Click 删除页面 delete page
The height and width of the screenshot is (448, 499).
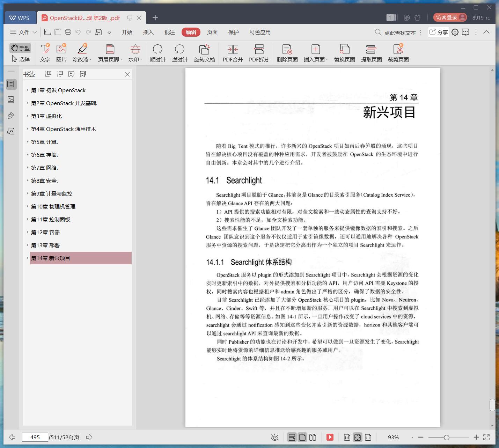pyautogui.click(x=287, y=53)
